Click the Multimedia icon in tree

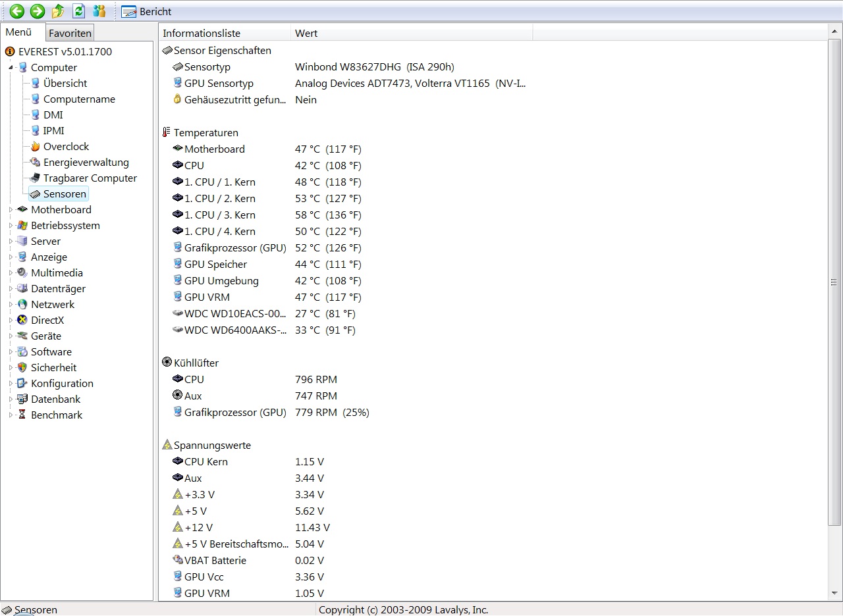22,273
